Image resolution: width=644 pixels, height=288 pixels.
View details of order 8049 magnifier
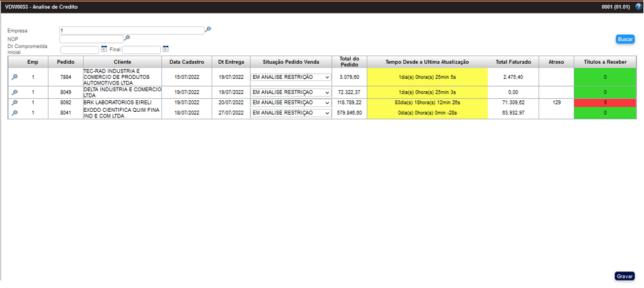click(x=15, y=92)
